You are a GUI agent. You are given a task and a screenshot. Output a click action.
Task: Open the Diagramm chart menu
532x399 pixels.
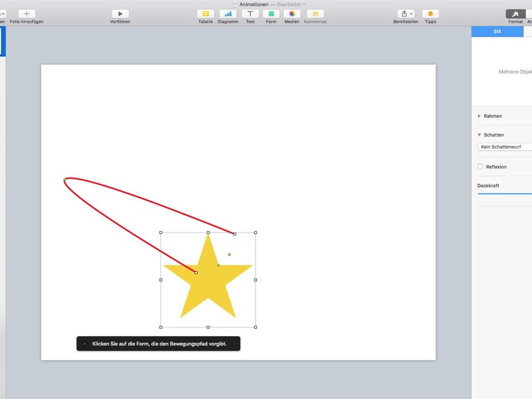[x=228, y=14]
